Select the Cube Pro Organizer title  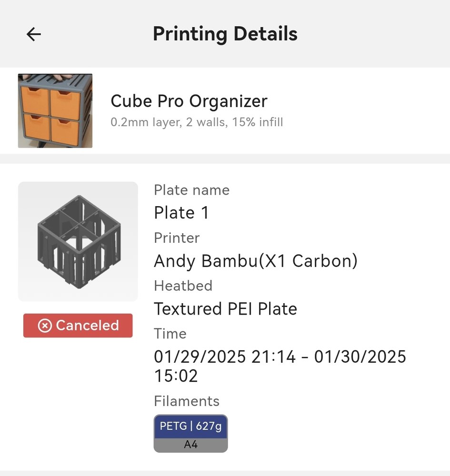click(189, 101)
